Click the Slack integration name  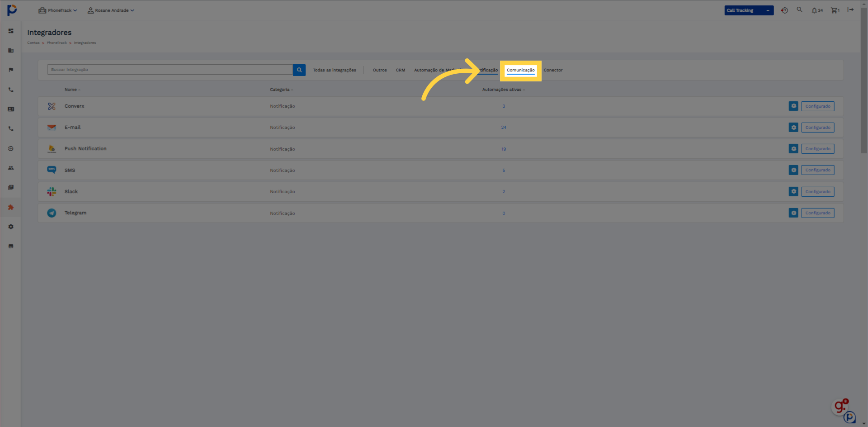[71, 191]
